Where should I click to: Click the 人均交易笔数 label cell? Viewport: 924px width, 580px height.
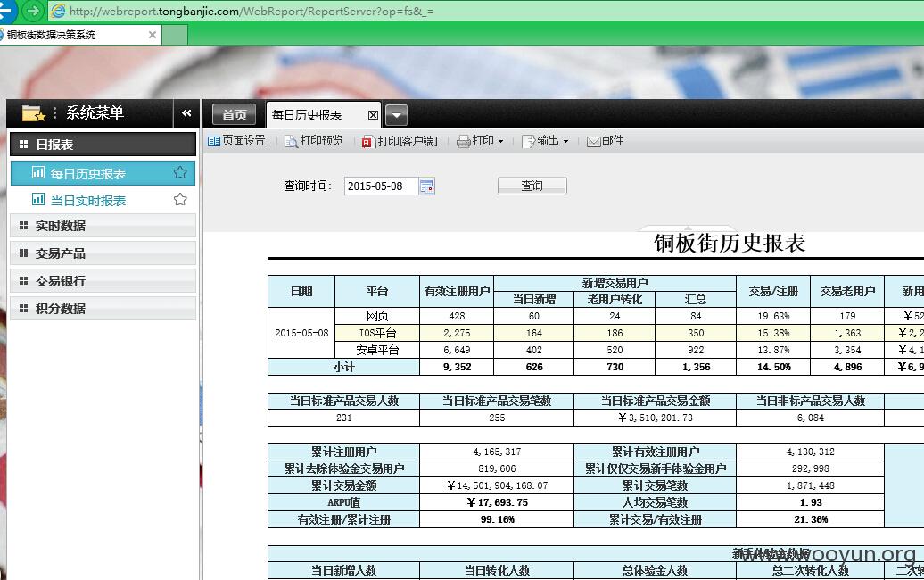[x=655, y=502]
